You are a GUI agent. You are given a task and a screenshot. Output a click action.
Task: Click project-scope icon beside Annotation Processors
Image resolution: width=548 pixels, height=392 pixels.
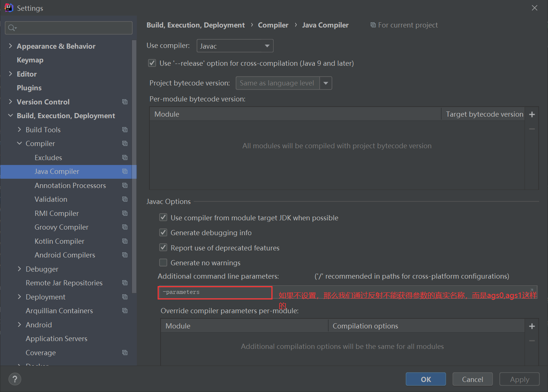pyautogui.click(x=125, y=185)
